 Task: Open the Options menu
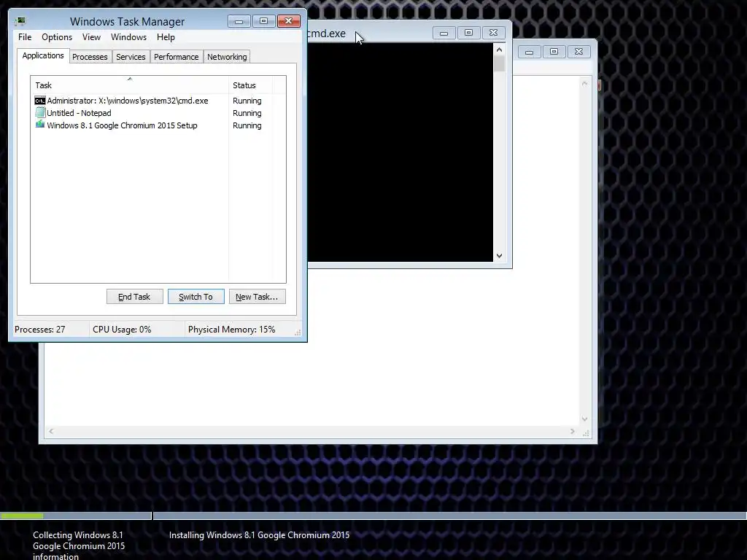tap(57, 37)
